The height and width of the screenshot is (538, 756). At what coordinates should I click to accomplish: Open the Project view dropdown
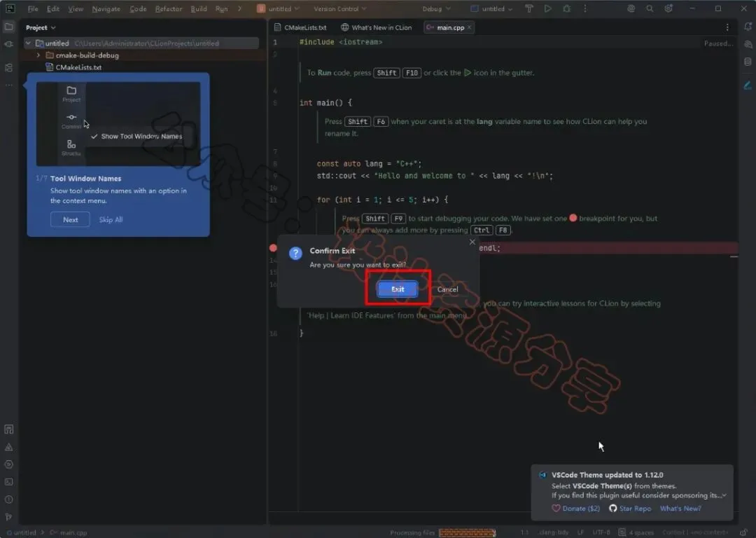tap(41, 27)
